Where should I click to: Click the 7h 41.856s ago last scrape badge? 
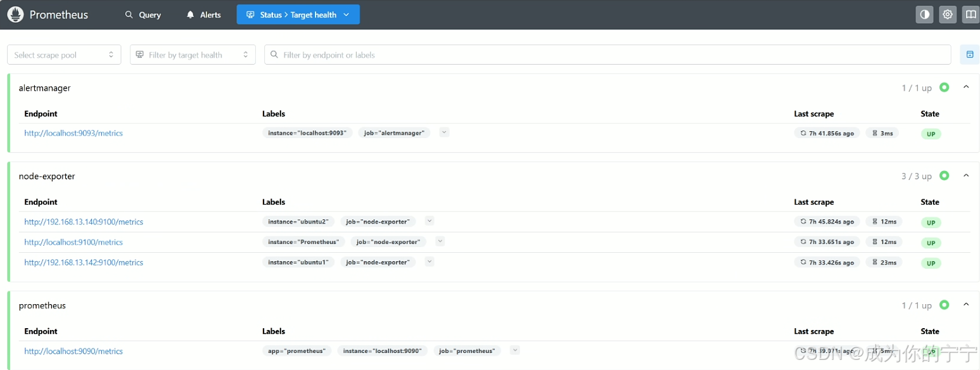[827, 133]
